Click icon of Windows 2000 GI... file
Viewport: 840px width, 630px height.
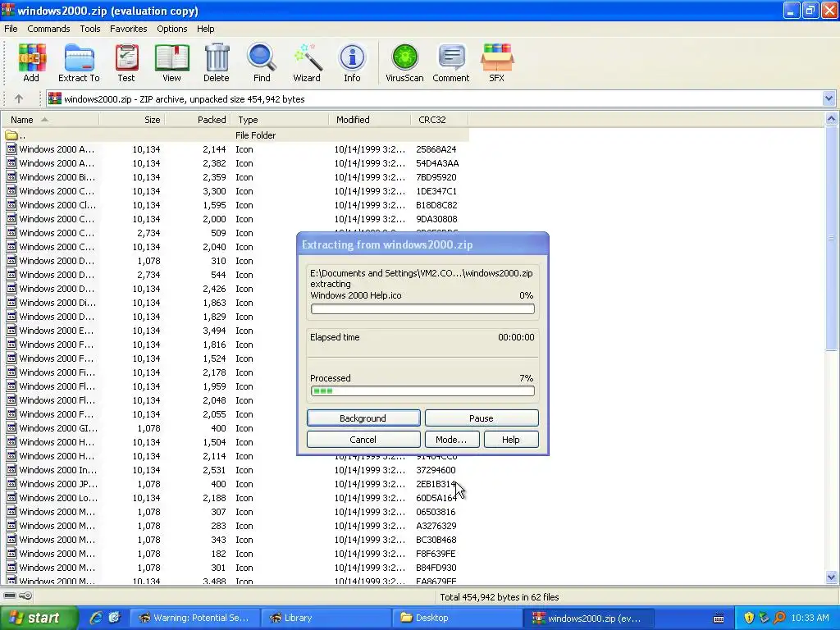click(11, 428)
